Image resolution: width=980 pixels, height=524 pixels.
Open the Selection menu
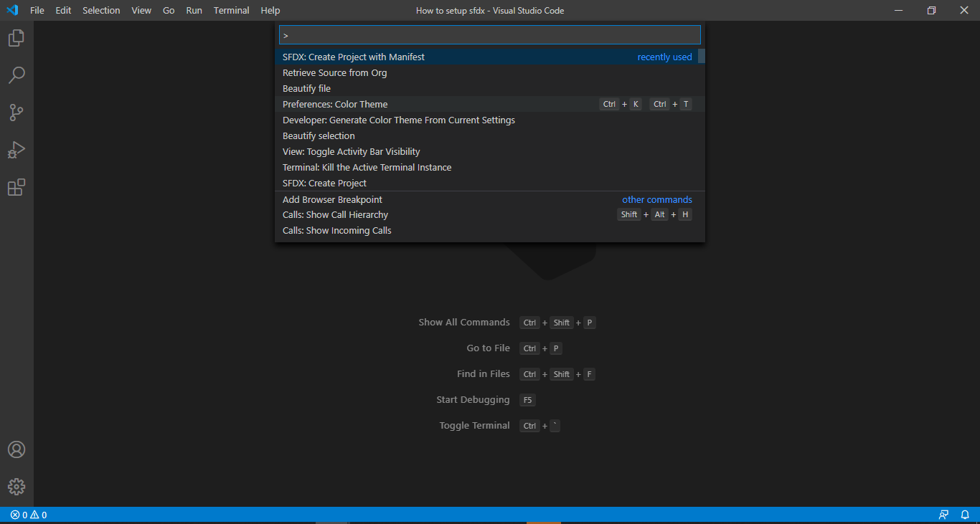[x=101, y=10]
